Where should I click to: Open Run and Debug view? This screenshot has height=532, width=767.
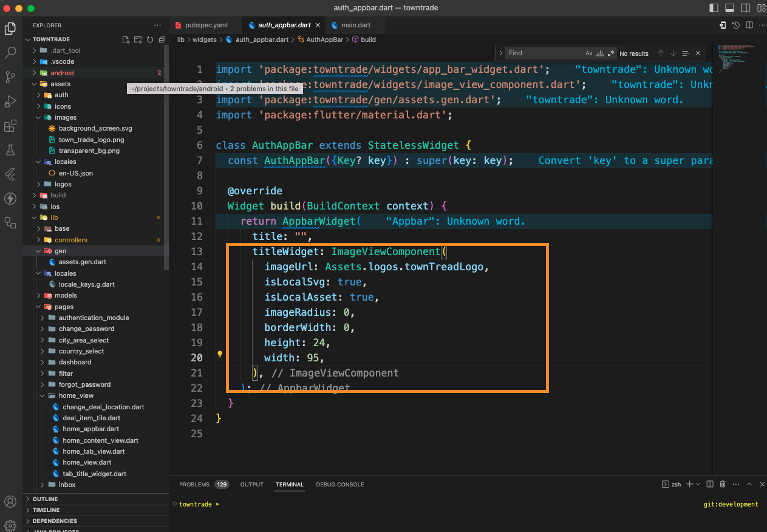(x=10, y=101)
